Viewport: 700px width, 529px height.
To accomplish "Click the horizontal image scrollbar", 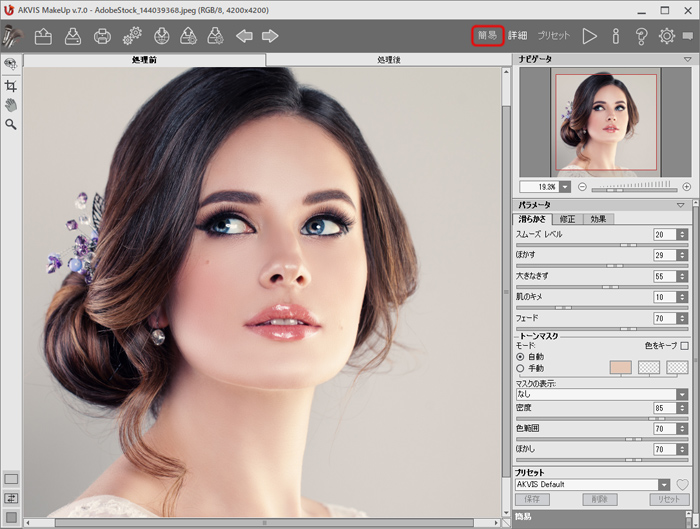I will pyautogui.click(x=263, y=522).
